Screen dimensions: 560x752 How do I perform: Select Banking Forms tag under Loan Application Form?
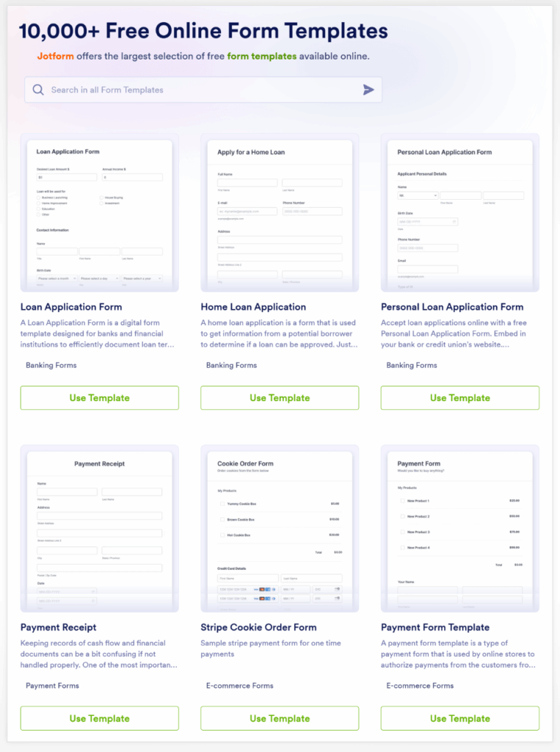point(51,366)
